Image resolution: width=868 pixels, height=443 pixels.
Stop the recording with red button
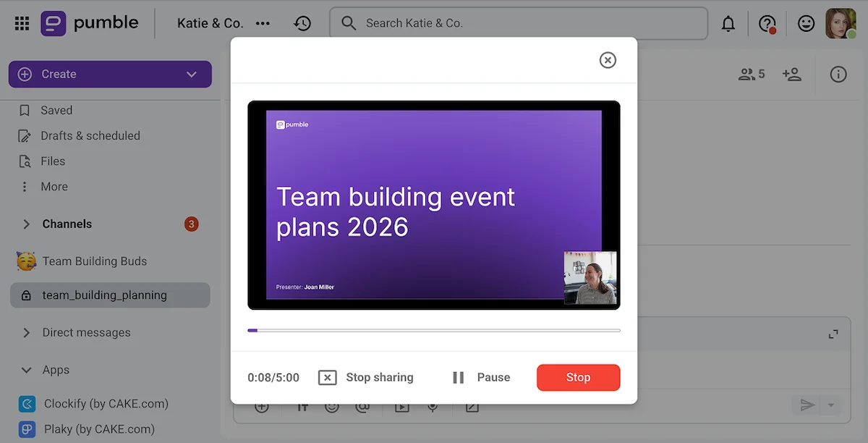[x=578, y=377]
